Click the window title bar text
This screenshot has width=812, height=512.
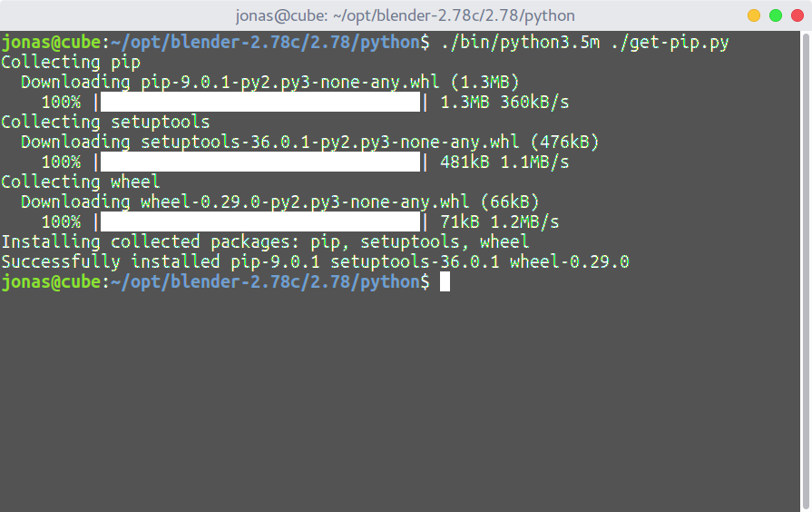pyautogui.click(x=406, y=15)
